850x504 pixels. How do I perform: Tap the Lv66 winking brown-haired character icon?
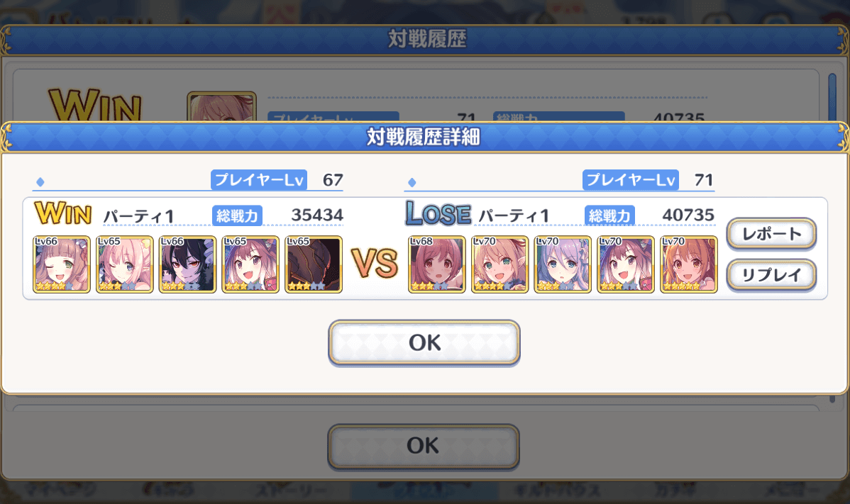(x=61, y=264)
